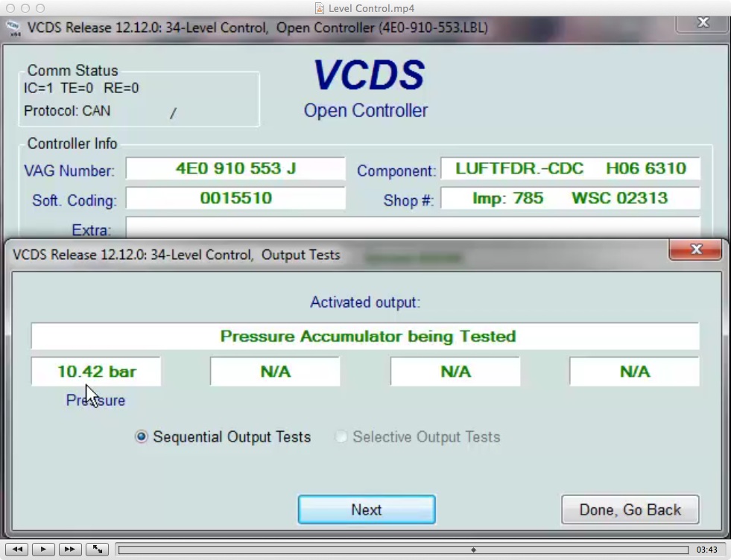The width and height of the screenshot is (731, 560).
Task: Click the Pressure Accumulator being Tested field
Action: tap(365, 337)
